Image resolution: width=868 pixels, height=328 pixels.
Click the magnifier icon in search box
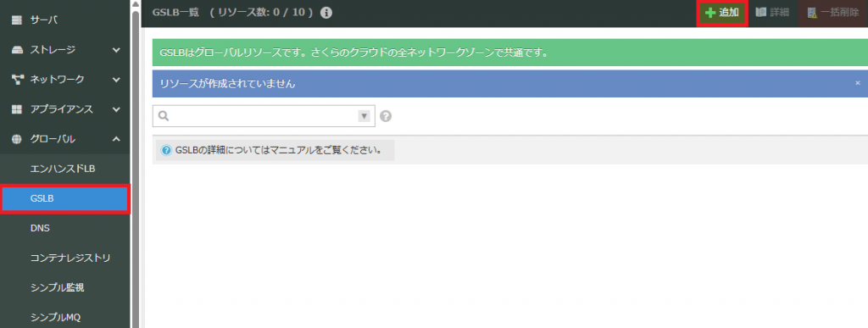pos(164,116)
